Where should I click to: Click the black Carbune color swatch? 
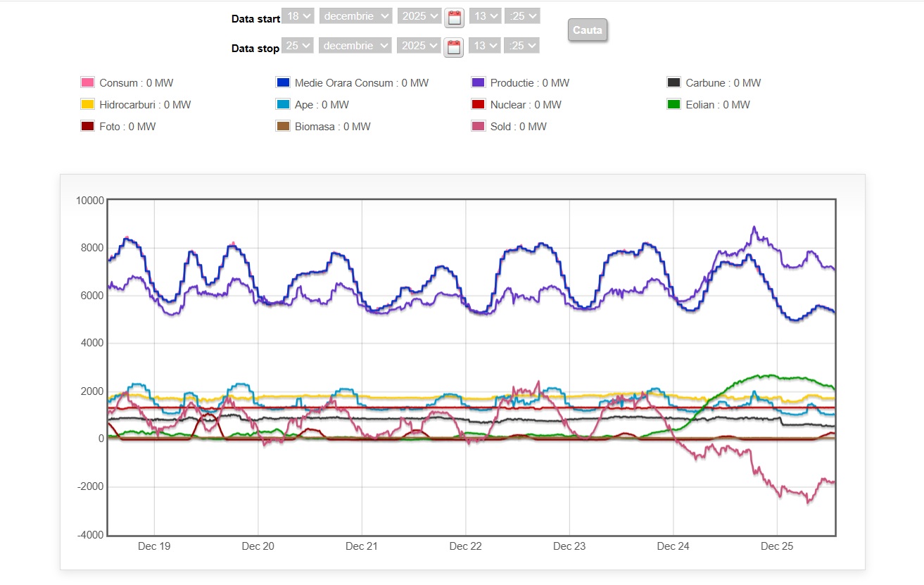[x=674, y=83]
